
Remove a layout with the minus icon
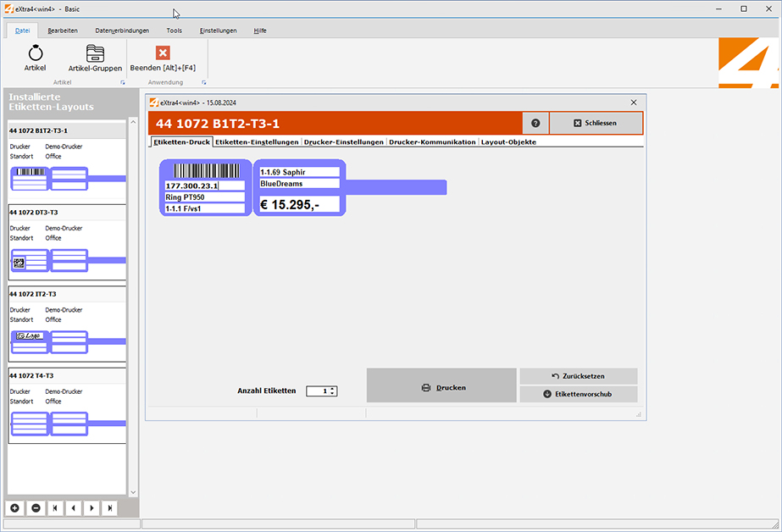[x=36, y=507]
